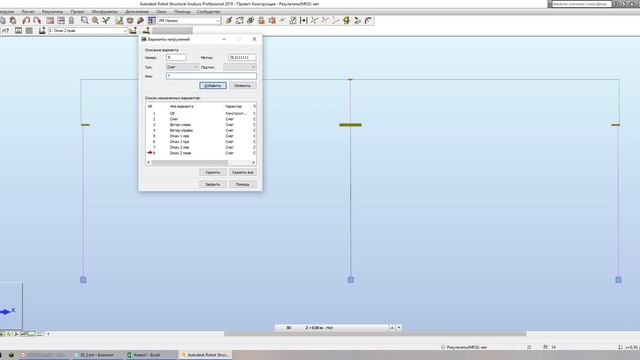Click the list's horizontal scrollbar thumb in the dialog
640x360 pixels.
point(189,162)
